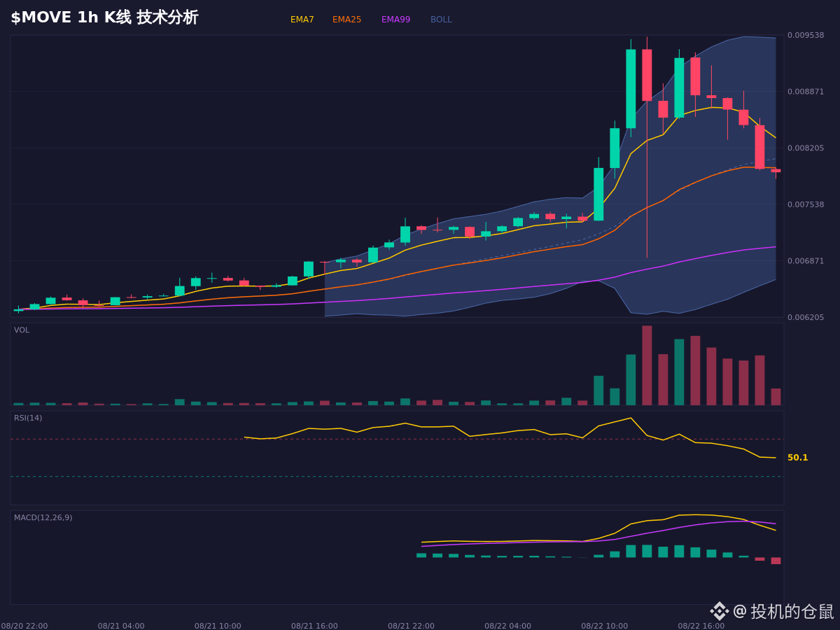The height and width of the screenshot is (630, 840).
Task: Select the 08/22 16:00 time label
Action: click(x=701, y=626)
